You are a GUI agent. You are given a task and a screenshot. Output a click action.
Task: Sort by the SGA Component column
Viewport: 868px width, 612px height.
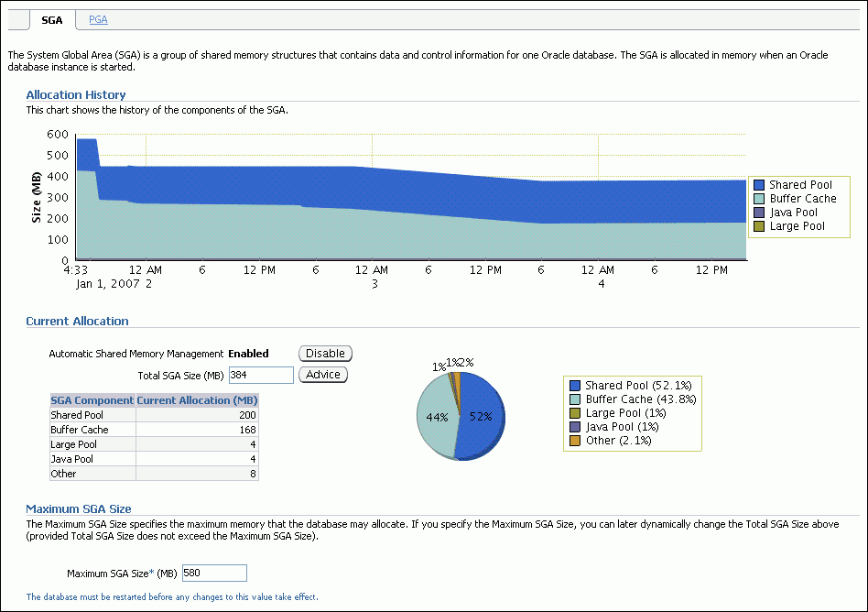[92, 400]
